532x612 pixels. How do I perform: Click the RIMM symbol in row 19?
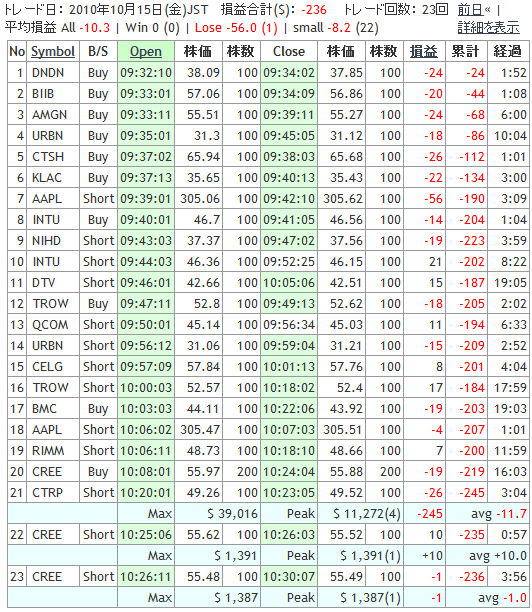(x=48, y=451)
